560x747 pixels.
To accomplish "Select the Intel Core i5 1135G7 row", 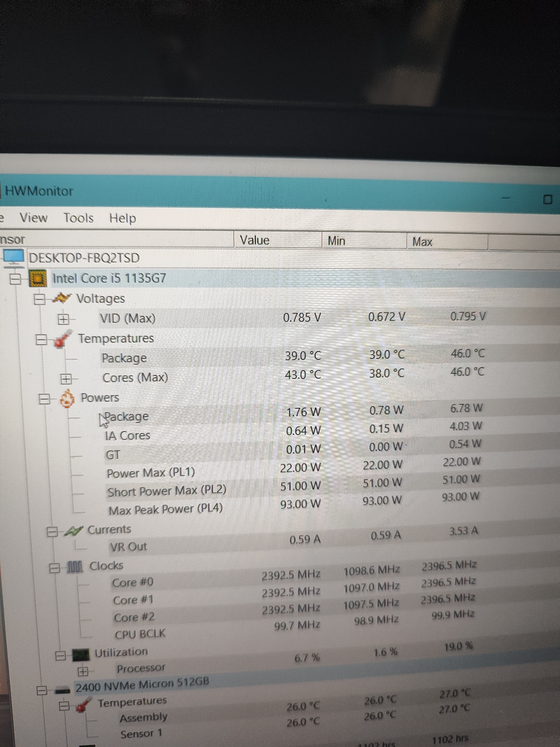I will [x=109, y=278].
